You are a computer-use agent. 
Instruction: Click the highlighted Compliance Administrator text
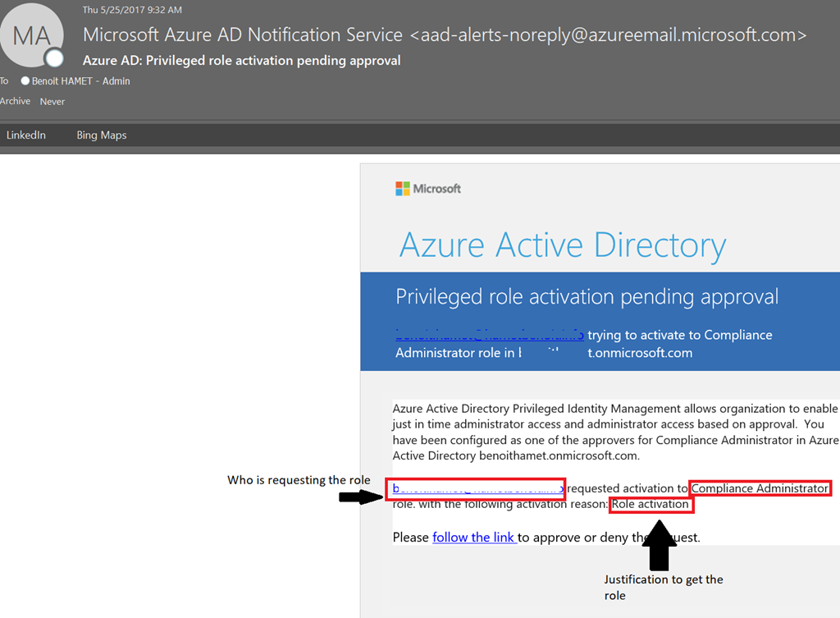point(760,488)
